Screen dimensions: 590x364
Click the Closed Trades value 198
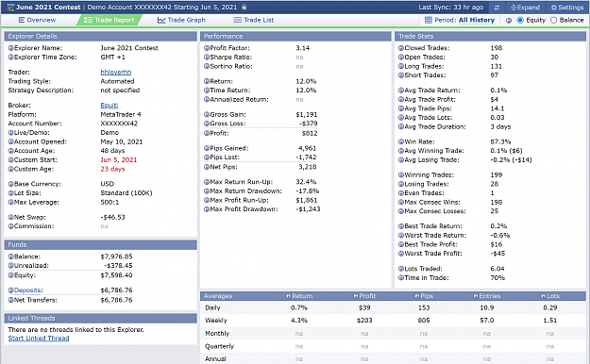[497, 48]
